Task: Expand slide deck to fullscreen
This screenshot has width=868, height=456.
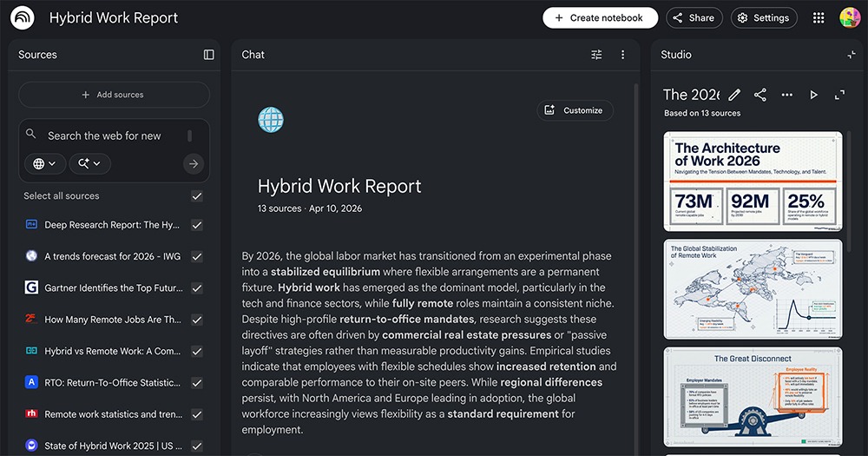Action: click(x=839, y=95)
